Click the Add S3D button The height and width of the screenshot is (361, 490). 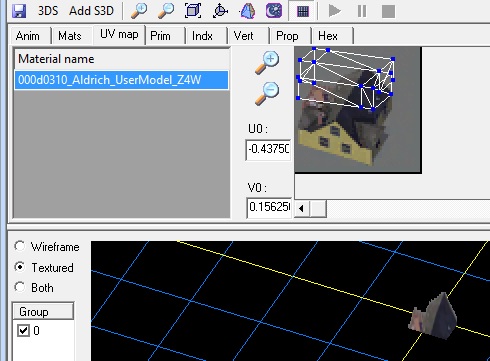point(91,11)
